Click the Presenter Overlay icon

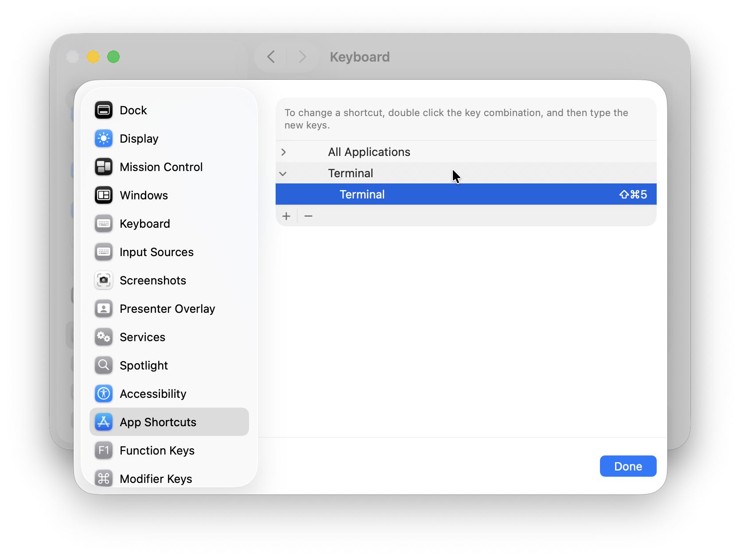point(104,308)
